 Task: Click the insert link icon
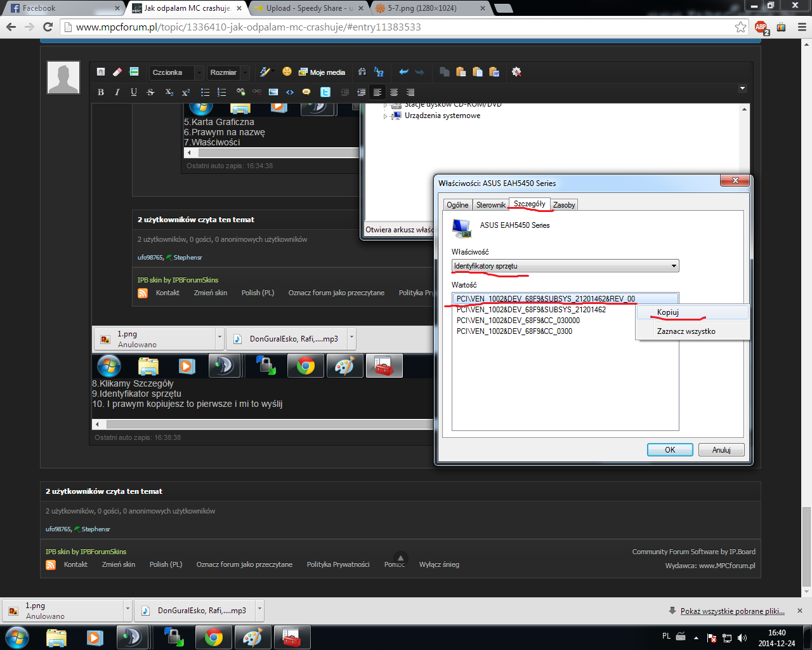[x=240, y=92]
